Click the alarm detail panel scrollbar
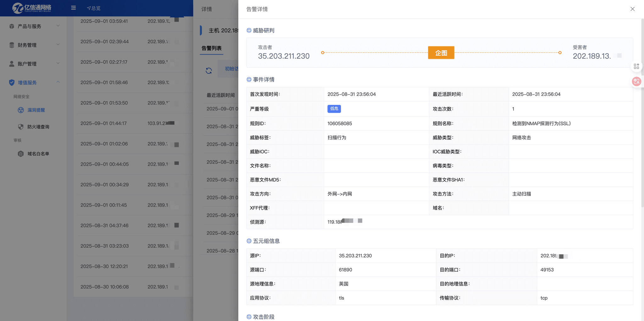644x321 pixels. 642,113
